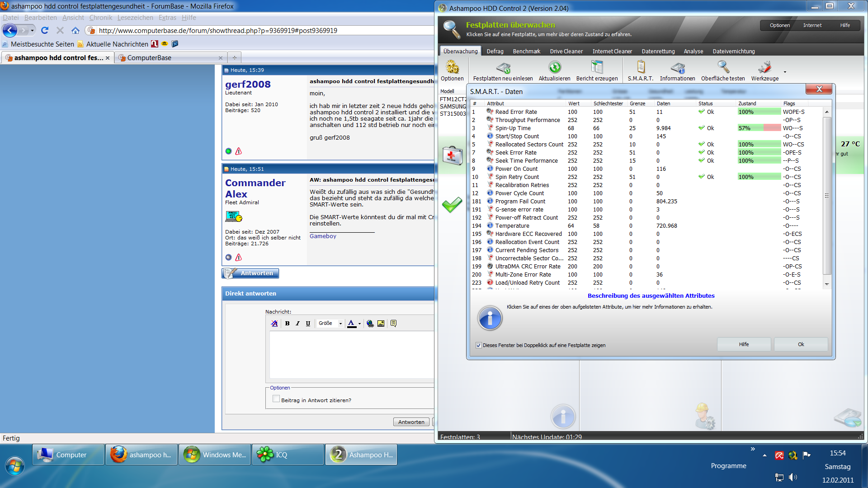Click the Festplatten neu einlesen toolbar icon

point(503,68)
